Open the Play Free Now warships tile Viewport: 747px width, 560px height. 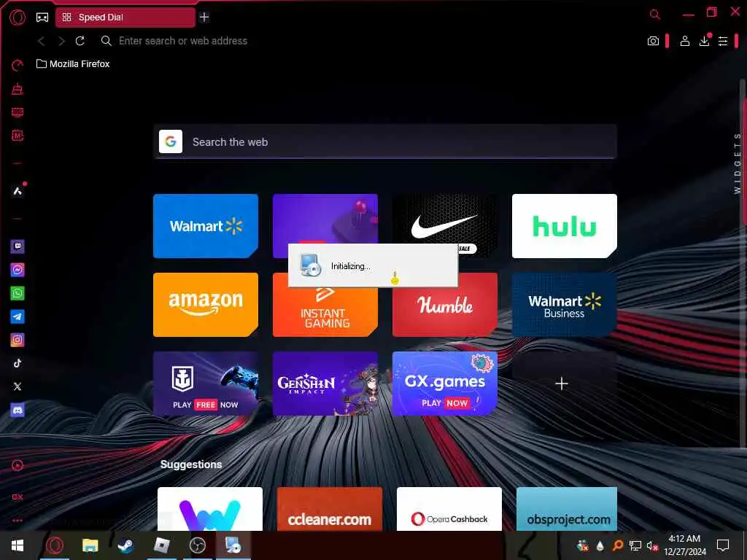[206, 384]
